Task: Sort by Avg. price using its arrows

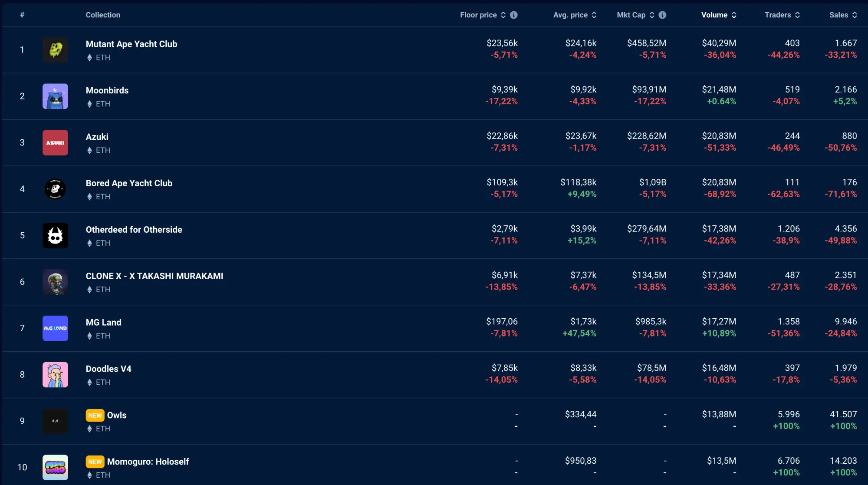Action: click(594, 15)
